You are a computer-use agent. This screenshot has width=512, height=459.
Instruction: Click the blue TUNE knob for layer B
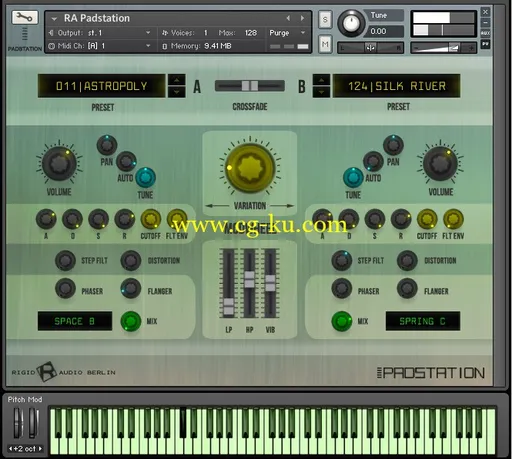click(353, 177)
